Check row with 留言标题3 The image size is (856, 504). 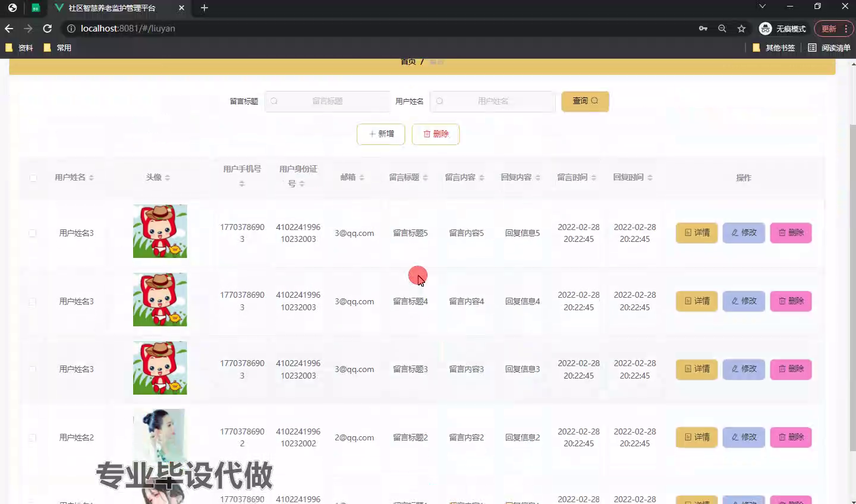click(33, 369)
